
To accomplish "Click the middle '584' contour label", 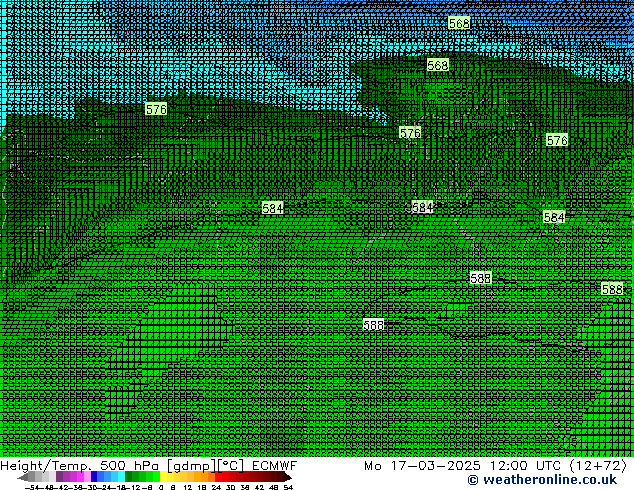I will 422,207.
